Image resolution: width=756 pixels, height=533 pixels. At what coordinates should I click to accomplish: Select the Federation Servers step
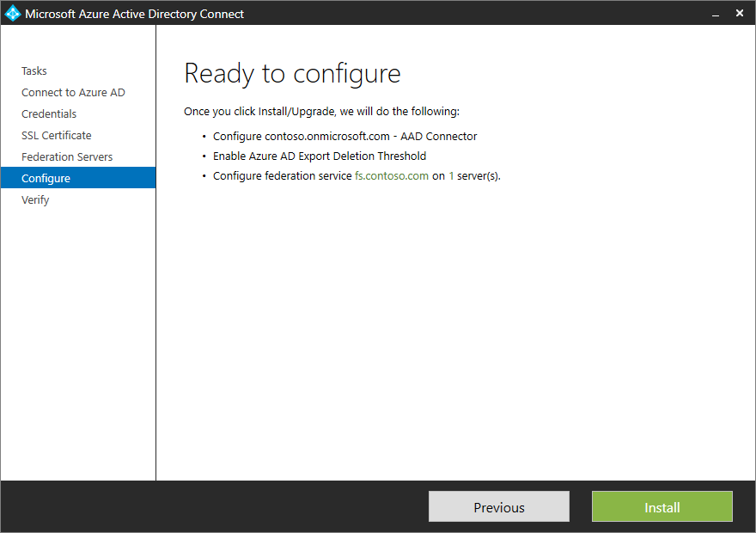coord(67,156)
